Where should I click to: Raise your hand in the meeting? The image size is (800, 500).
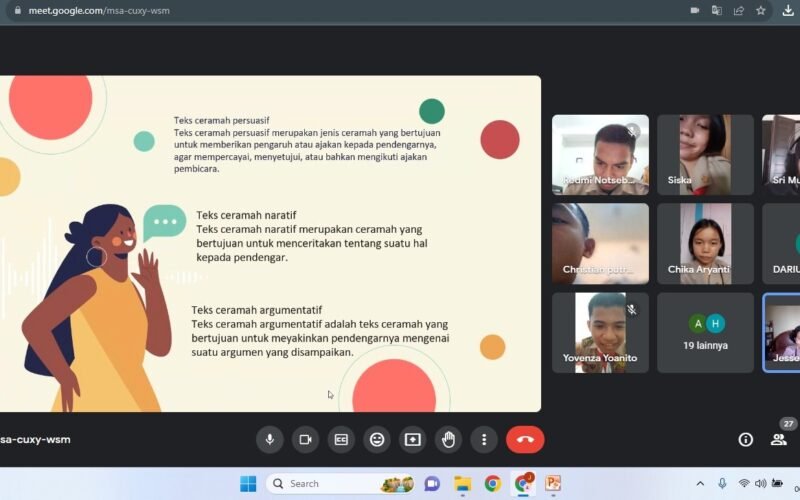449,439
